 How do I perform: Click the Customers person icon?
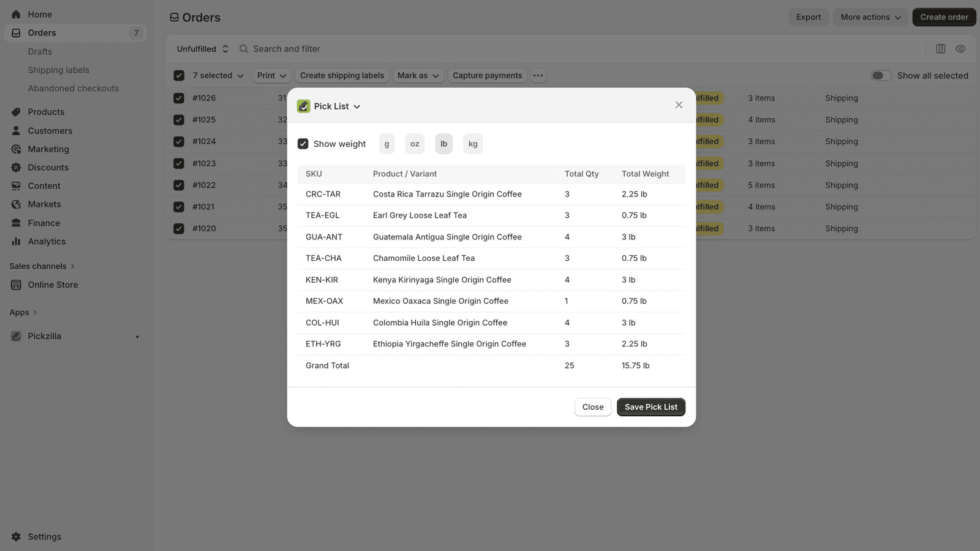[16, 130]
